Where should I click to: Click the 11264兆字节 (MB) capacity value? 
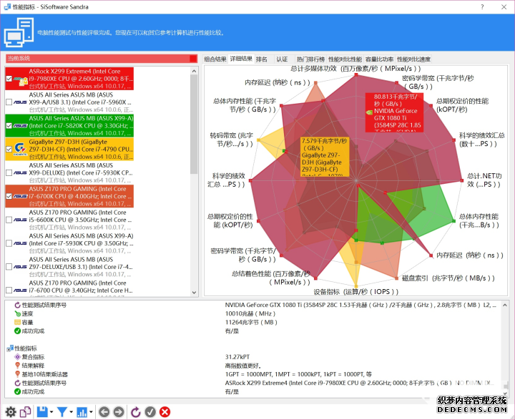(251, 323)
